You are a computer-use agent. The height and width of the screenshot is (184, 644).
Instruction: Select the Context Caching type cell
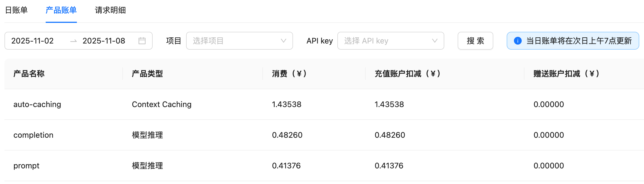[162, 104]
